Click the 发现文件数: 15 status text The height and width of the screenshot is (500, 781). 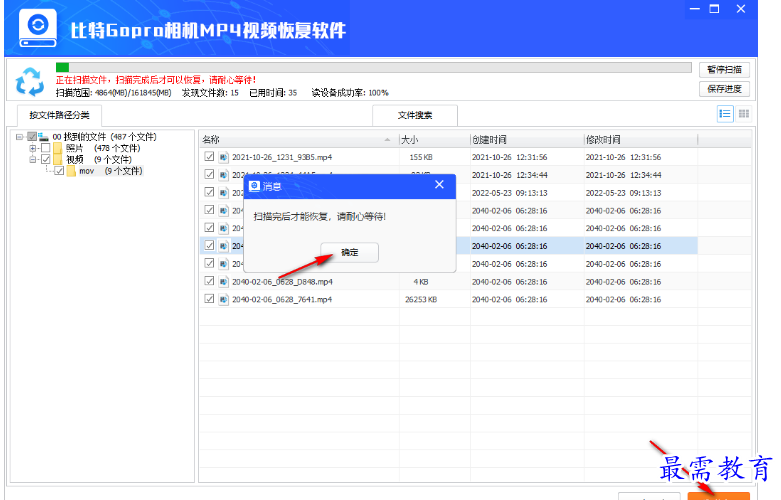(210, 93)
